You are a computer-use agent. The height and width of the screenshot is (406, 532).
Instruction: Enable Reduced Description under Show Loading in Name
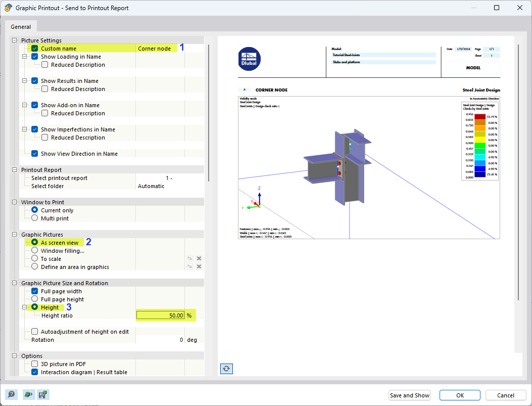click(x=45, y=65)
